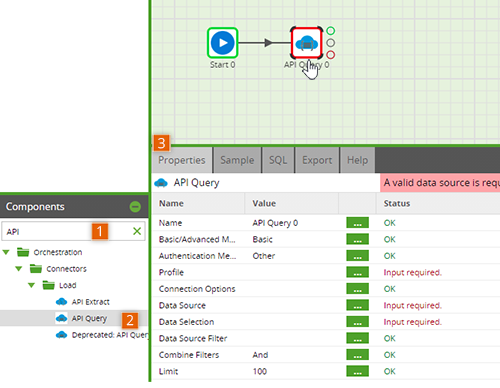
Task: Click the green success output connector
Action: tap(330, 31)
